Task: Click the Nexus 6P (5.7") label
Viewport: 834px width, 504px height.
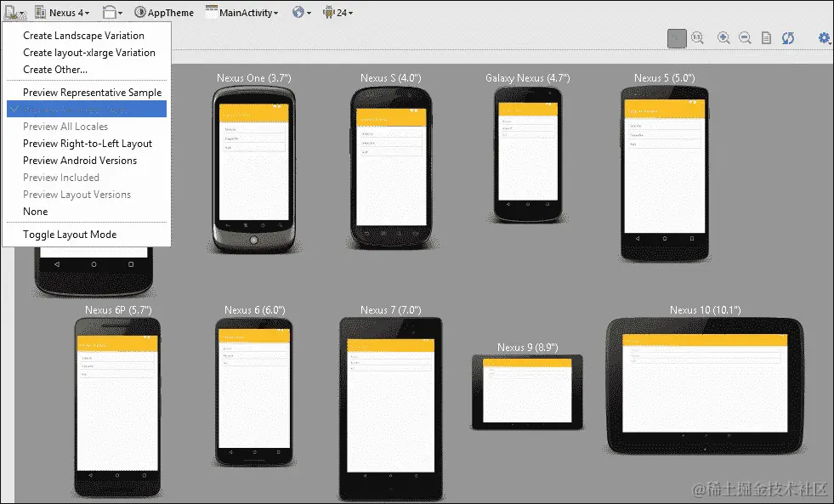Action: tap(118, 310)
